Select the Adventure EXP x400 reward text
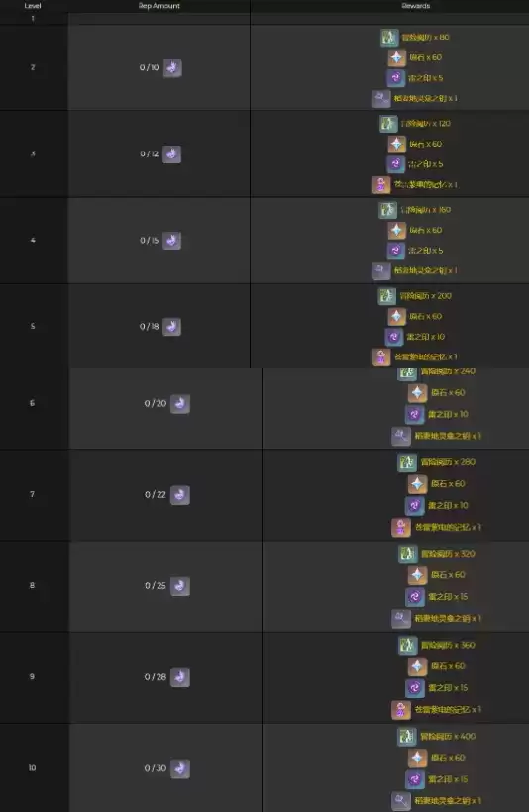529x812 pixels. 448,736
